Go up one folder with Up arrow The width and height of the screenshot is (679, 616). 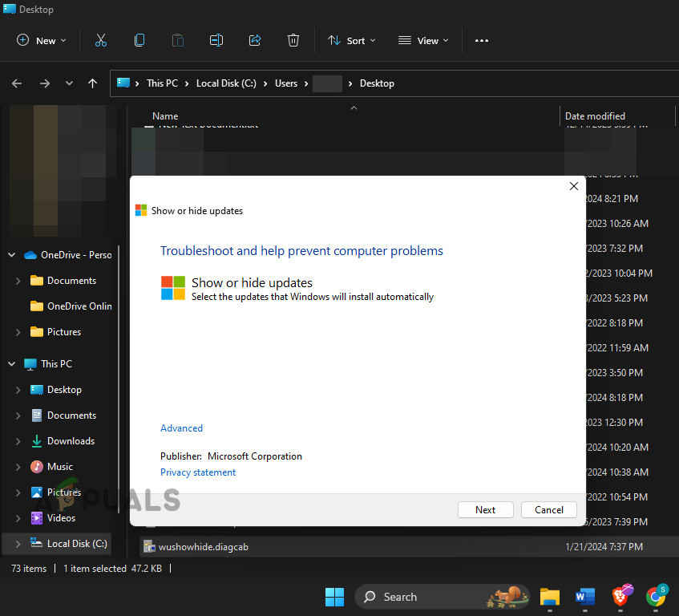click(93, 83)
